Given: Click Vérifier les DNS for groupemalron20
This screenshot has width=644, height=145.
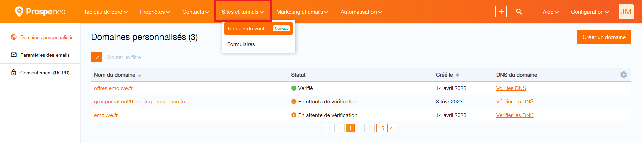Looking at the screenshot, I should click(515, 102).
